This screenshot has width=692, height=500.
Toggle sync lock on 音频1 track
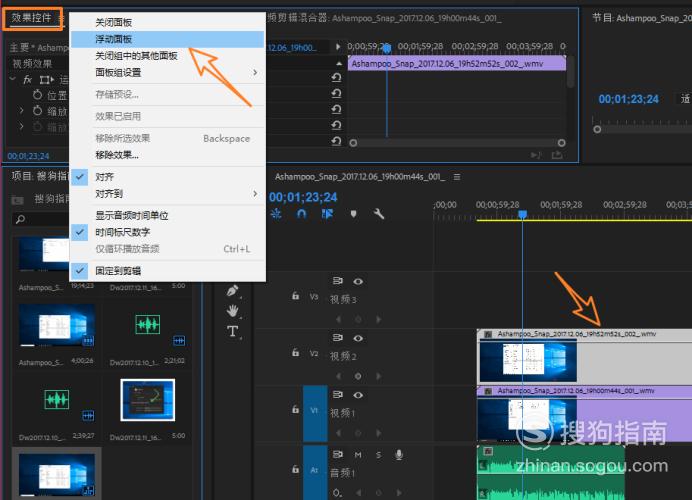point(338,454)
